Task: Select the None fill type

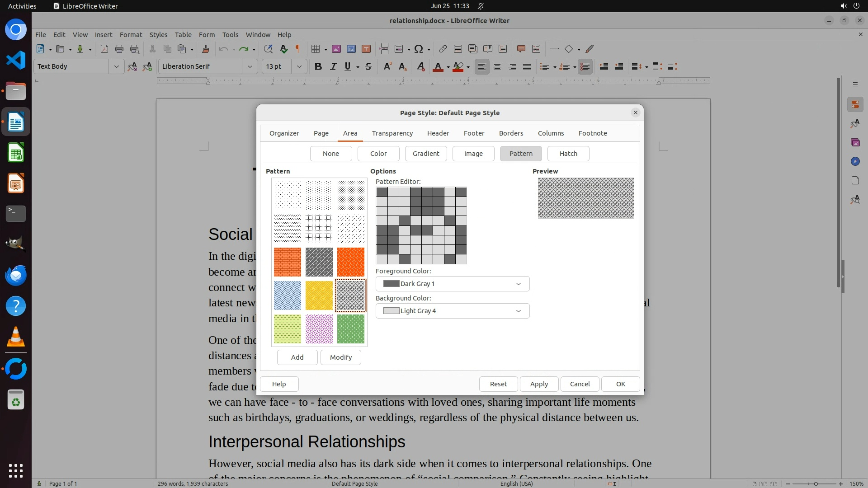Action: pos(331,154)
